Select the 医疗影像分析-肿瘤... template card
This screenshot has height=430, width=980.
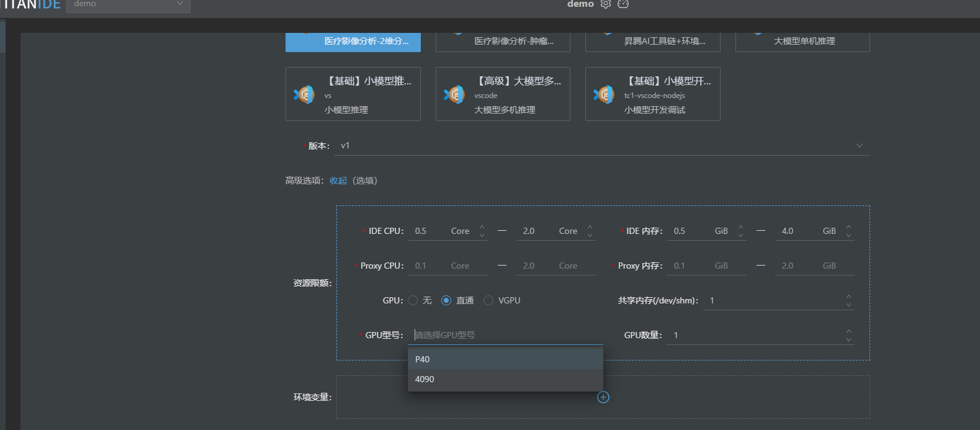503,42
